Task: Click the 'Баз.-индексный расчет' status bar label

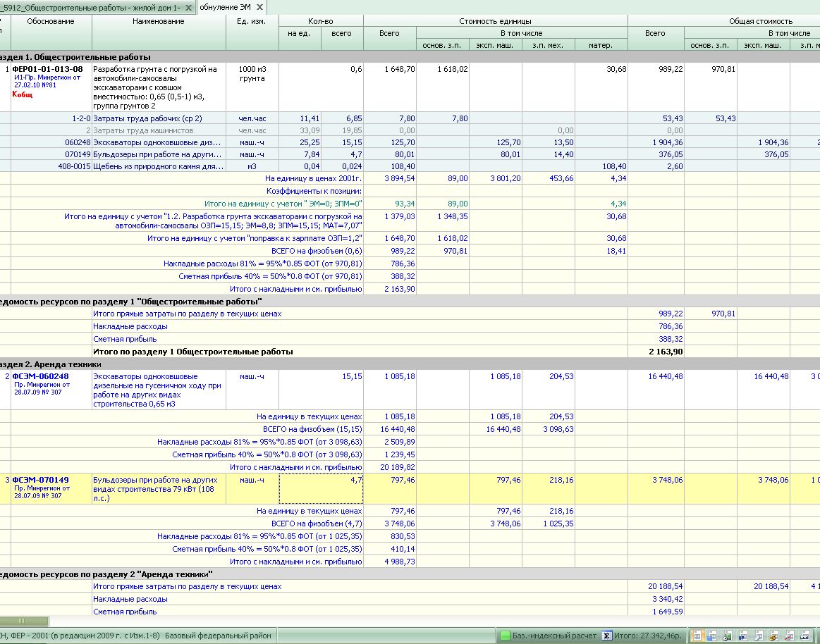Action: [554, 636]
